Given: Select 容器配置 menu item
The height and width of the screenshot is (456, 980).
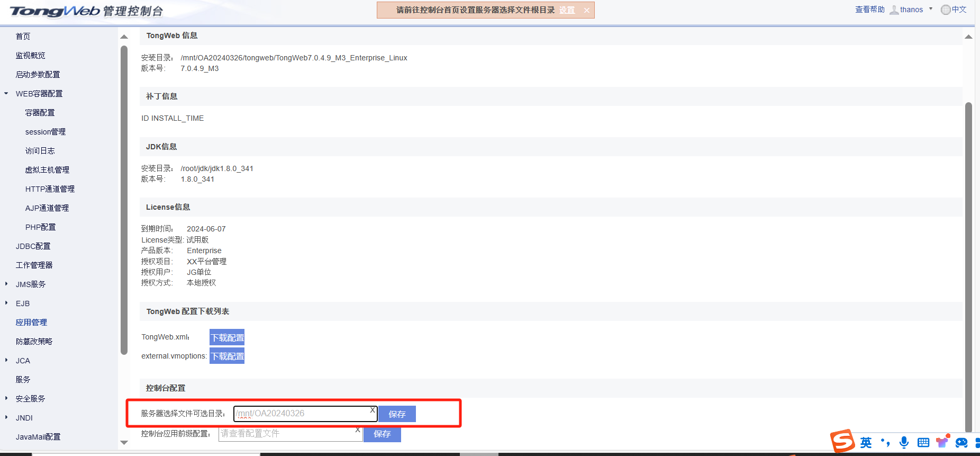Looking at the screenshot, I should [40, 112].
